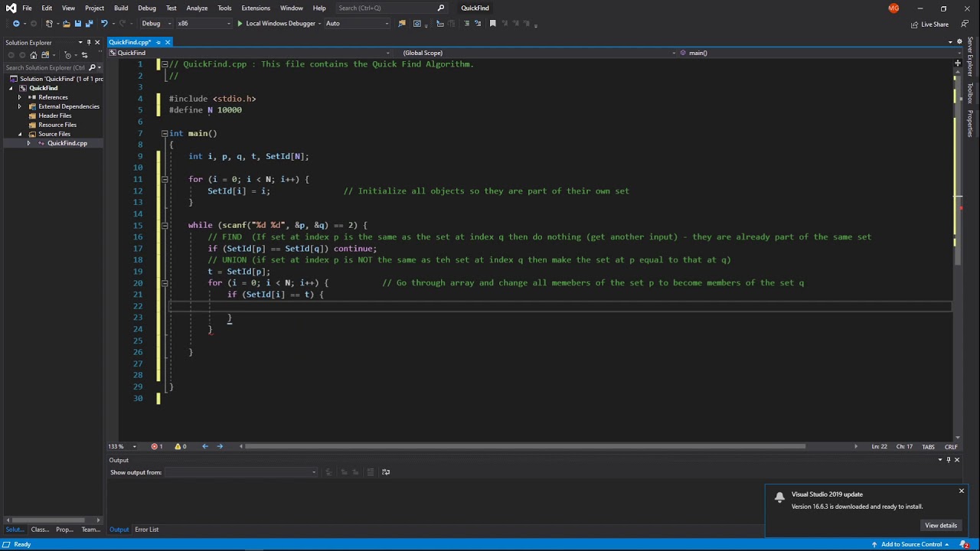980x551 pixels.
Task: Toggle TABS indentation setting in status bar
Action: 928,447
